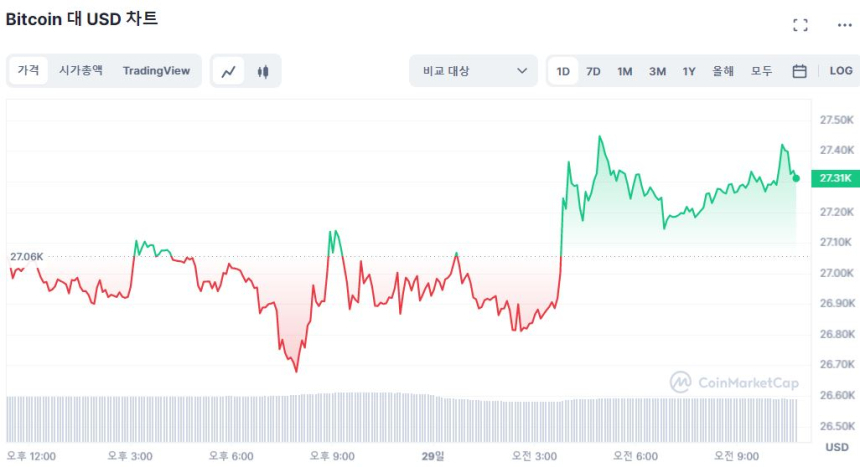Select the 1Y time range
This screenshot has width=860, height=467.
689,71
